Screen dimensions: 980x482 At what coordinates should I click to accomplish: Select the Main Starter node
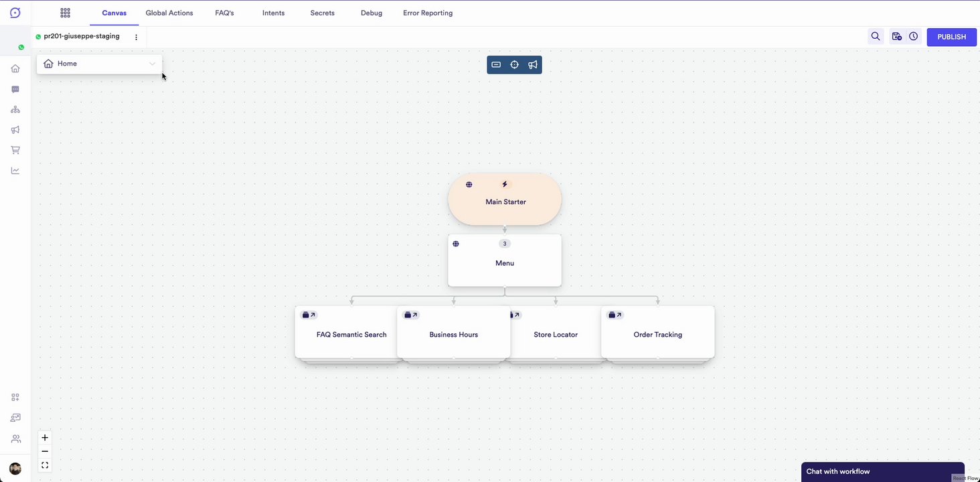(x=505, y=199)
